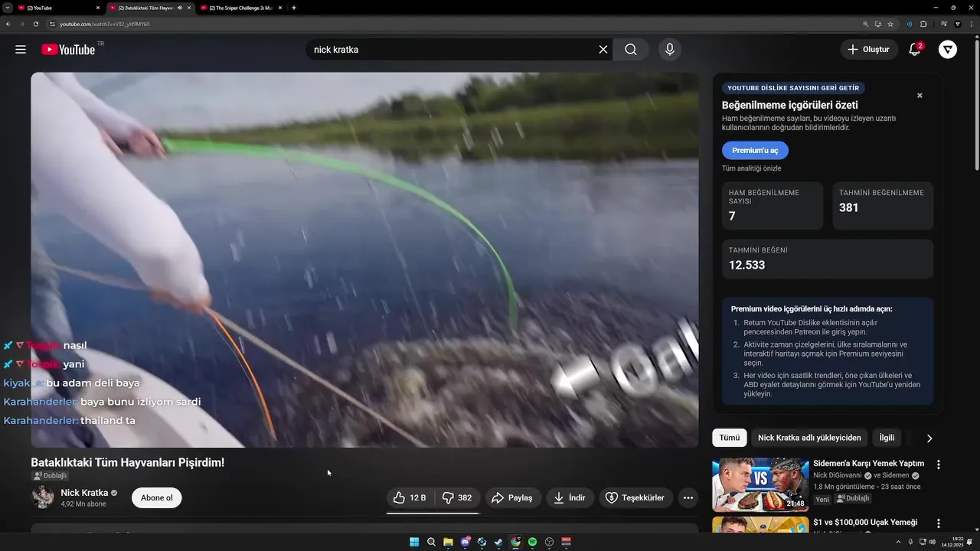Image resolution: width=980 pixels, height=551 pixels.
Task: Open the account avatar menu
Action: tap(948, 50)
